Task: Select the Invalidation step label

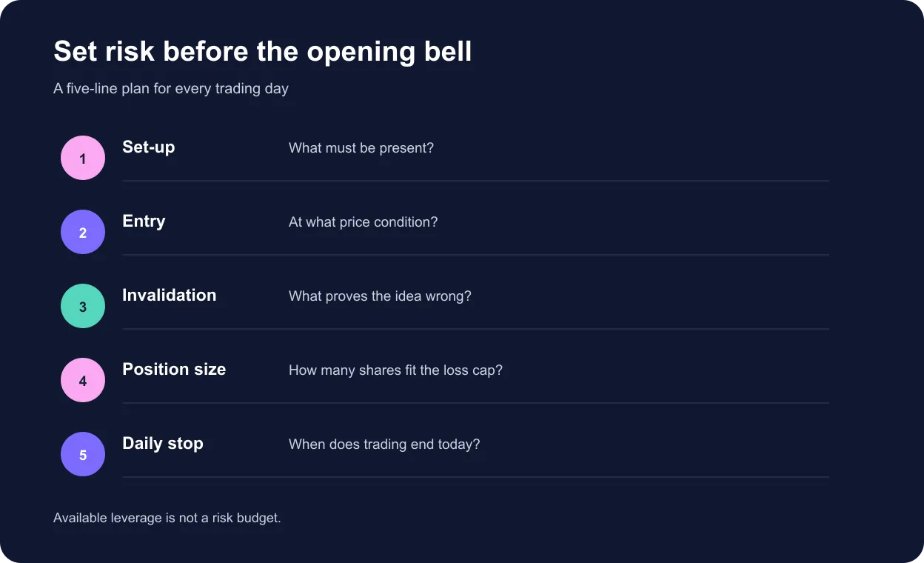Action: pos(170,295)
